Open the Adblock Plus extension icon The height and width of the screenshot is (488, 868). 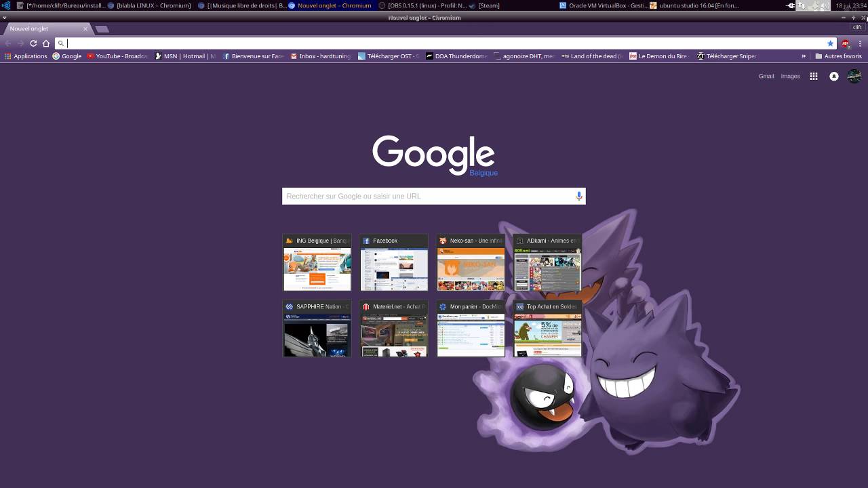(846, 43)
